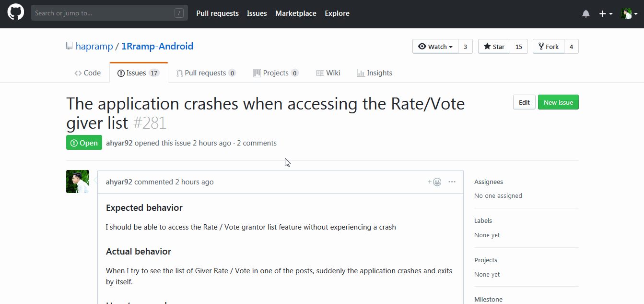The image size is (644, 304).
Task: Select the No one assigned text
Action: [x=498, y=196]
